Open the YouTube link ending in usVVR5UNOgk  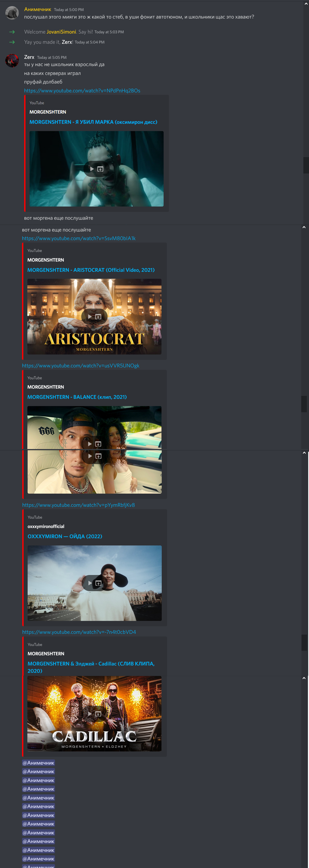(x=81, y=366)
